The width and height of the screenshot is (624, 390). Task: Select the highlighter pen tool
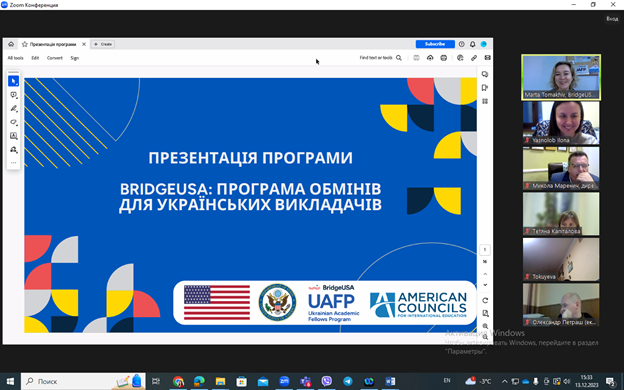point(14,109)
